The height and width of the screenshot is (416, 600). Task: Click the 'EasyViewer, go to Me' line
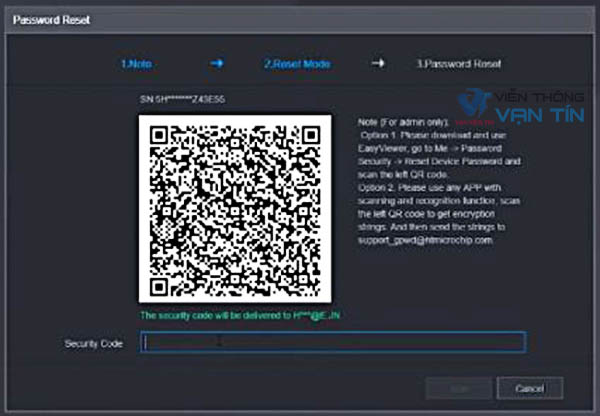[x=430, y=148]
